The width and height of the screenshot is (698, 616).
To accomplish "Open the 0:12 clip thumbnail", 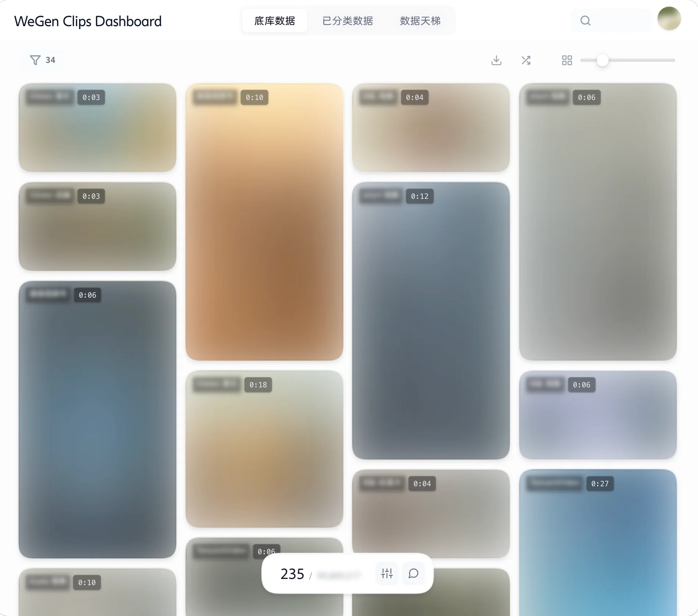I will 431,321.
